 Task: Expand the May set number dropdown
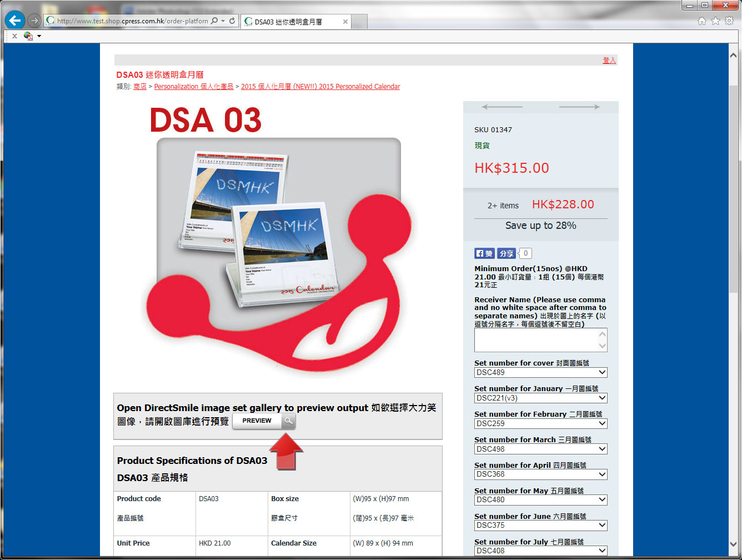click(x=540, y=500)
